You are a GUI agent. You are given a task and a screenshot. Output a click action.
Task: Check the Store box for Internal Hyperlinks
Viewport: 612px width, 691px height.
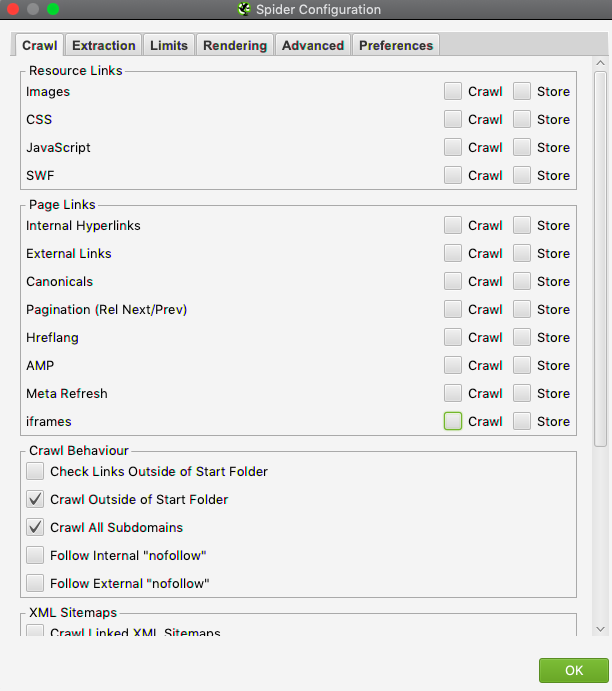(522, 225)
